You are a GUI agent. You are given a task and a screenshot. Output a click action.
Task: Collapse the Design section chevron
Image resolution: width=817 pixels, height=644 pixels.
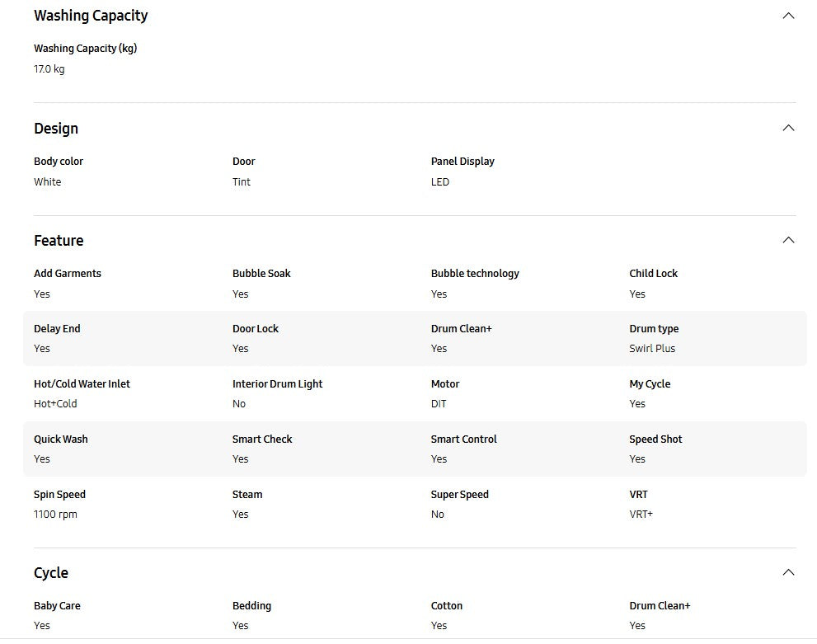coord(788,128)
